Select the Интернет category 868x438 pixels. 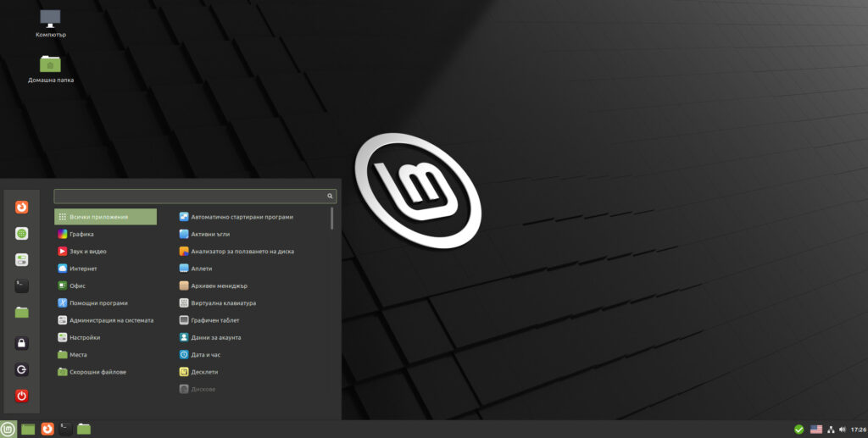(x=105, y=269)
